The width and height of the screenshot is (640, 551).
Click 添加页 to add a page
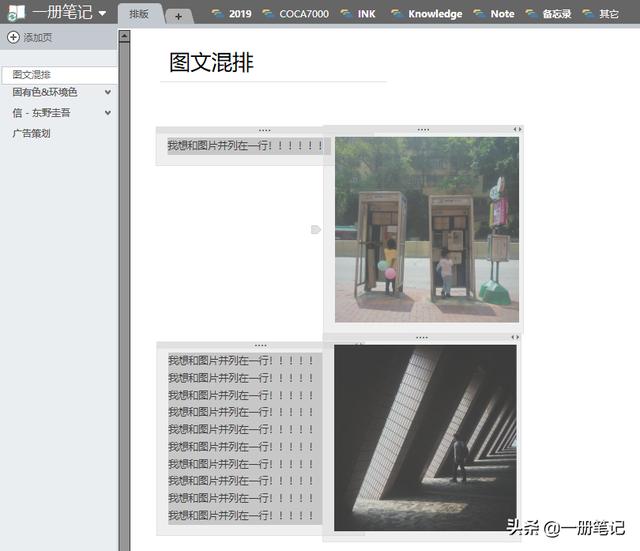tap(38, 38)
